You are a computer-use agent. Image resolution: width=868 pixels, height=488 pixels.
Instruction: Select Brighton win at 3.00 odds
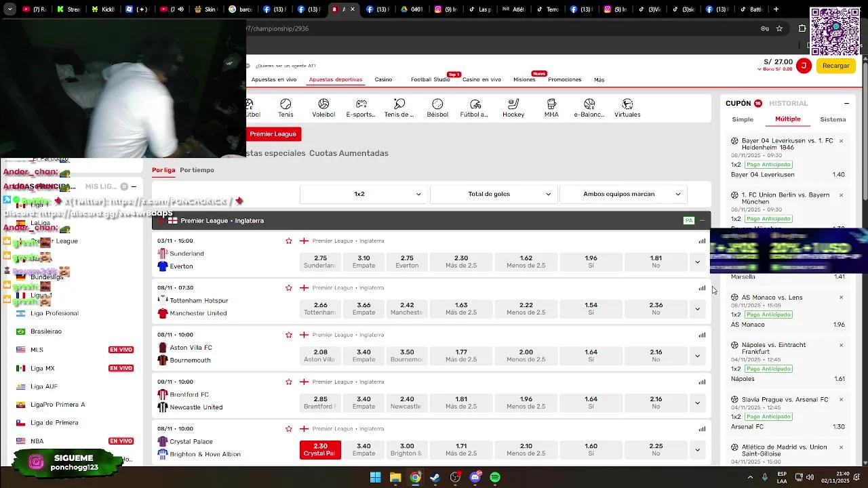pyautogui.click(x=407, y=449)
